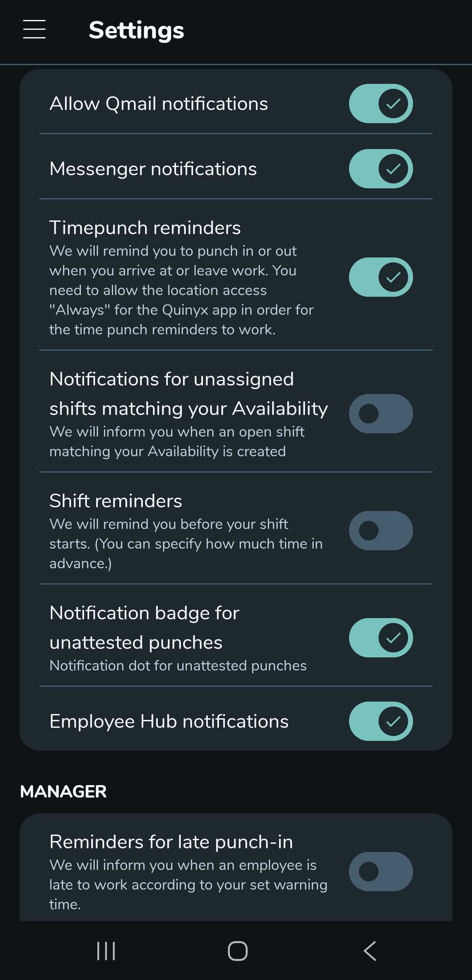Tap Reminders for late punch-in label
The image size is (472, 980).
coord(171,842)
